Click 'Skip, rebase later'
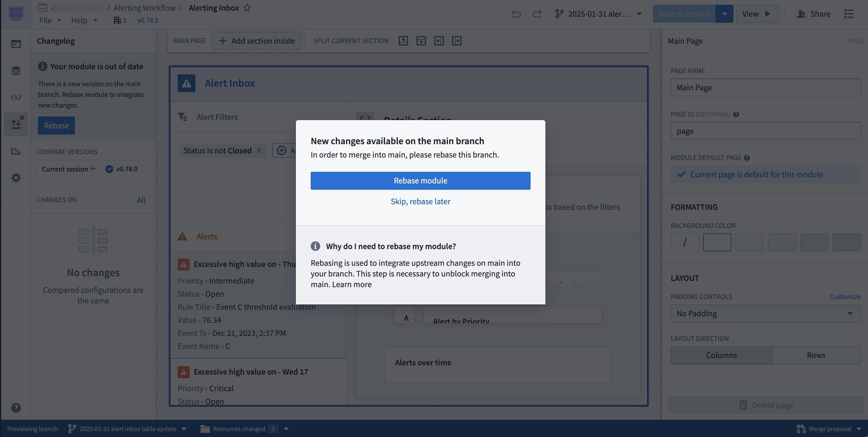The height and width of the screenshot is (437, 868). tap(420, 201)
